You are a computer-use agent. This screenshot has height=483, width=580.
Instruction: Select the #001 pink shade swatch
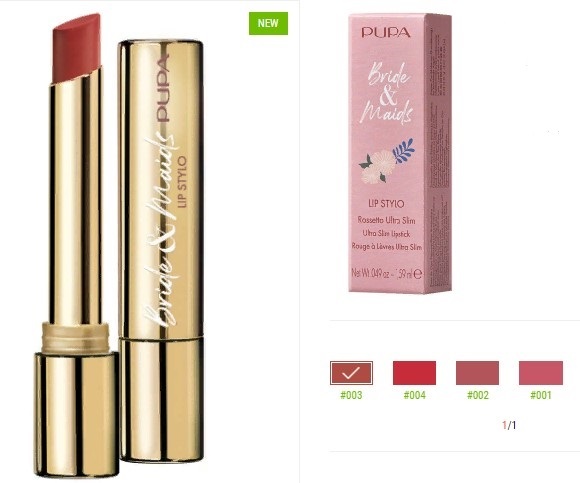click(541, 373)
